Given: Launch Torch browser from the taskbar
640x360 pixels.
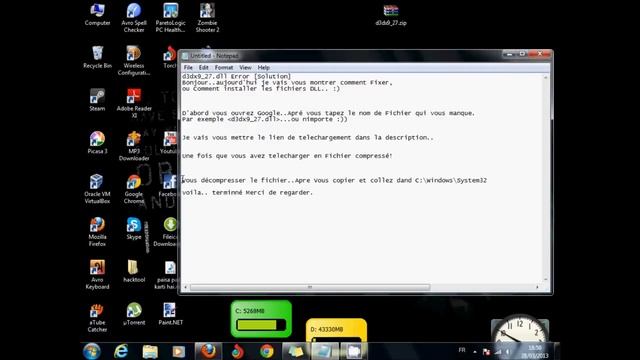Looking at the screenshot, I should tap(238, 351).
